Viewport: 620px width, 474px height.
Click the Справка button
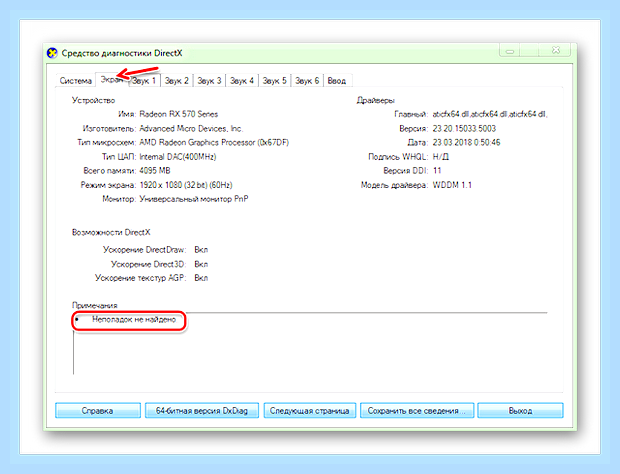[x=98, y=411]
